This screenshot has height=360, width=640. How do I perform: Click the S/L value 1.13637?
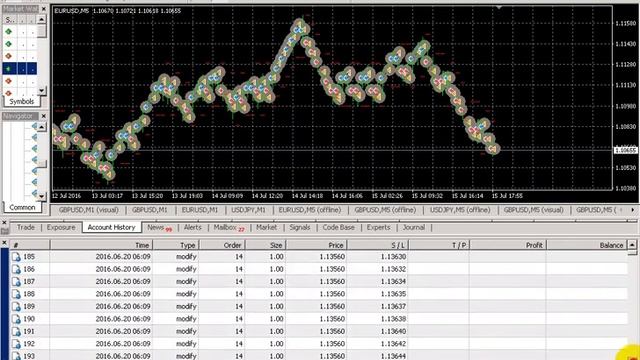[393, 307]
